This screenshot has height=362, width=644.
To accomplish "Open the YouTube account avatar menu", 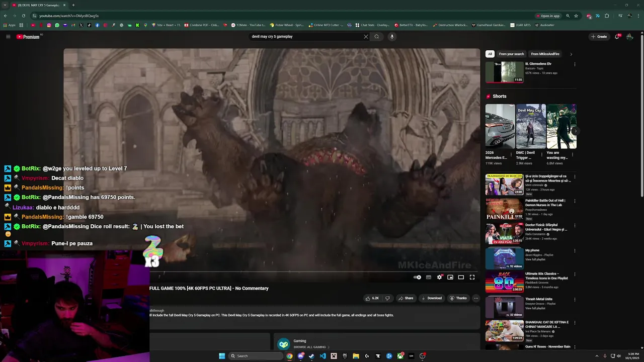I will tap(629, 37).
